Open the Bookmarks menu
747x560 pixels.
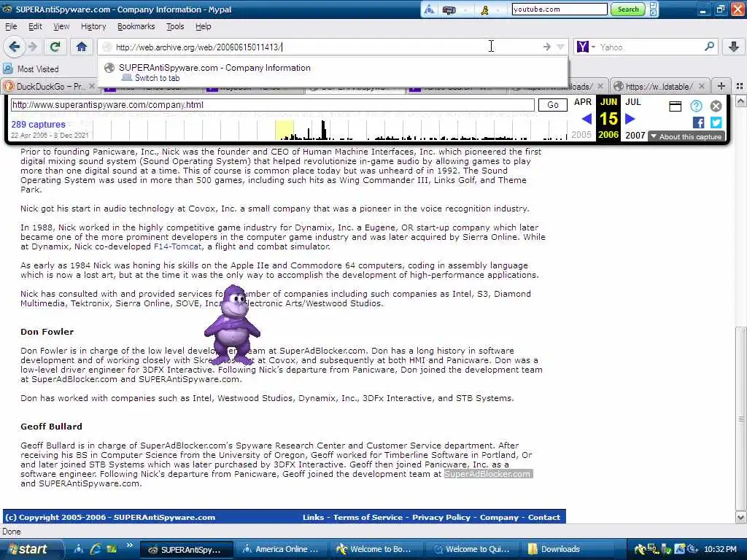pyautogui.click(x=136, y=26)
